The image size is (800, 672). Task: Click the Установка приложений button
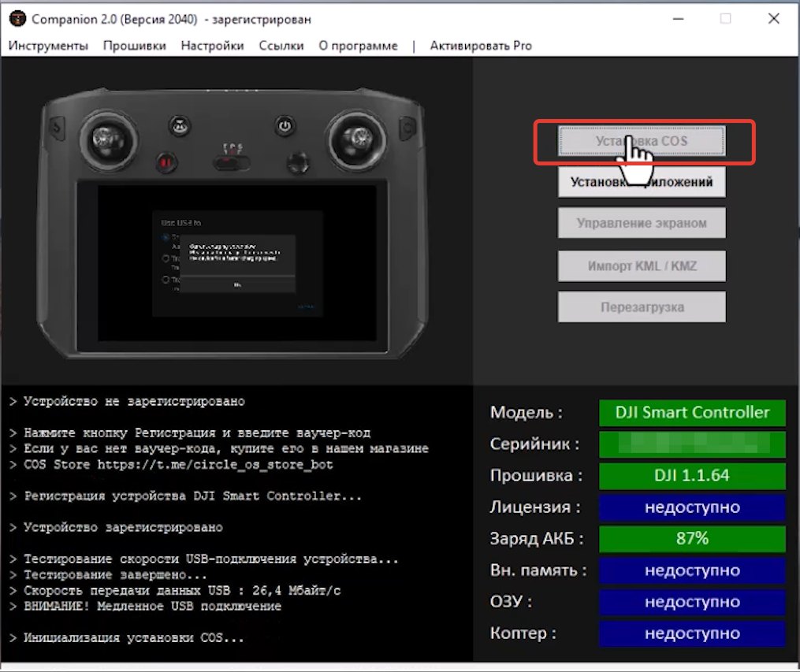click(642, 182)
